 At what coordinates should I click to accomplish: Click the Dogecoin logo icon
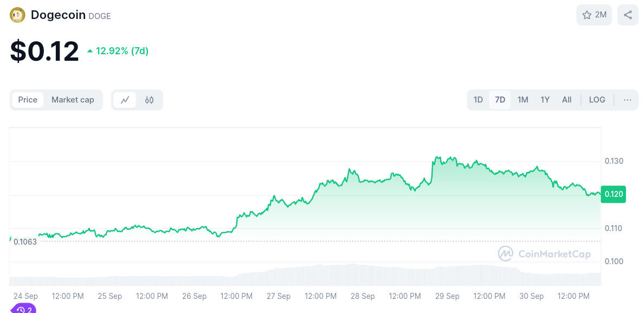tap(17, 15)
